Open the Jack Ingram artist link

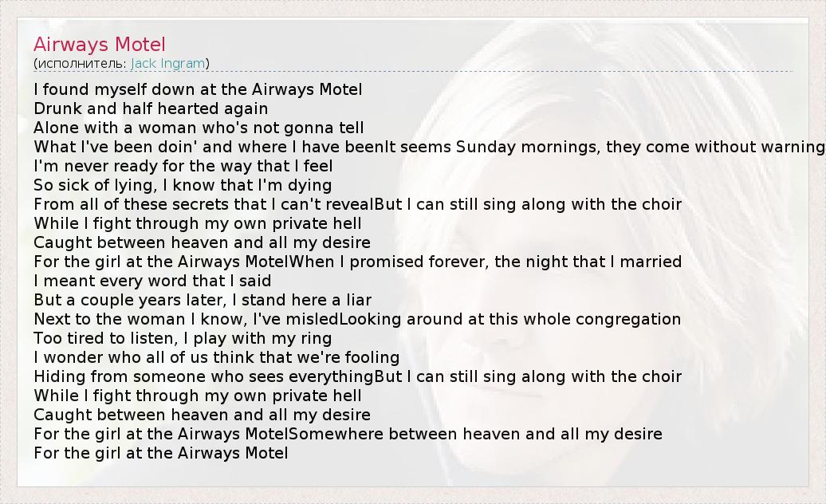[167, 63]
